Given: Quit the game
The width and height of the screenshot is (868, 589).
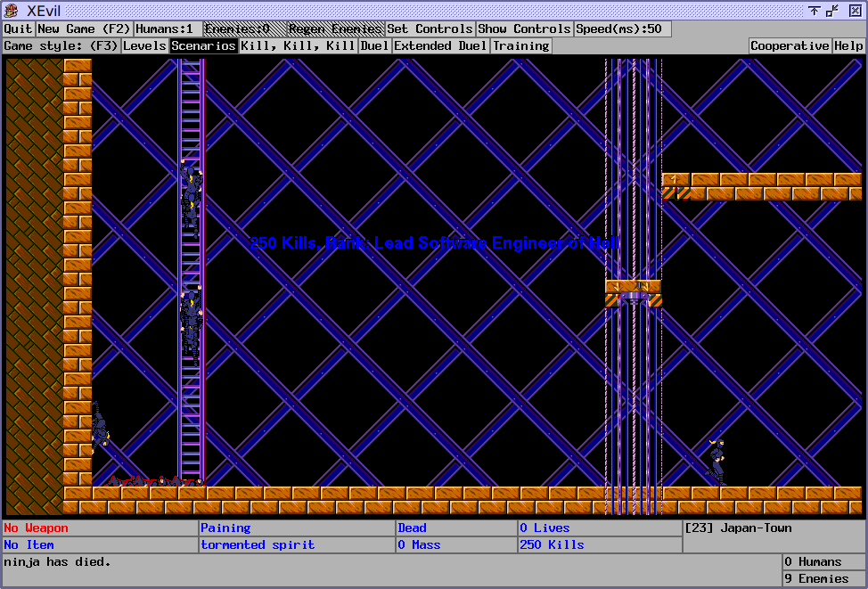Looking at the screenshot, I should click(x=18, y=29).
